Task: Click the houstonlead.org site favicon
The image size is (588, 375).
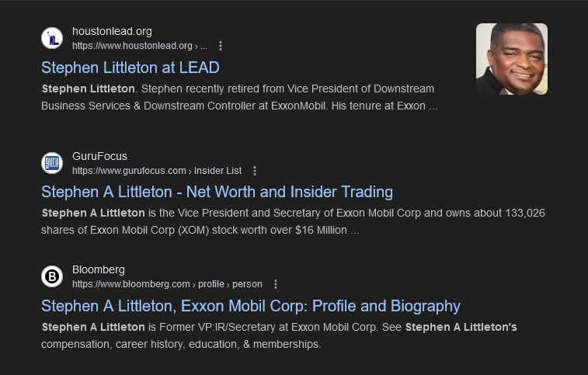Action: click(52, 38)
